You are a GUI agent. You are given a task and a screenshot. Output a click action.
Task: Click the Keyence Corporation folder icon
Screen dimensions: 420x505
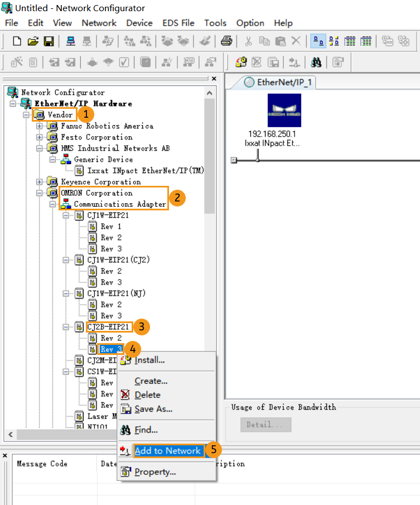pyautogui.click(x=52, y=182)
